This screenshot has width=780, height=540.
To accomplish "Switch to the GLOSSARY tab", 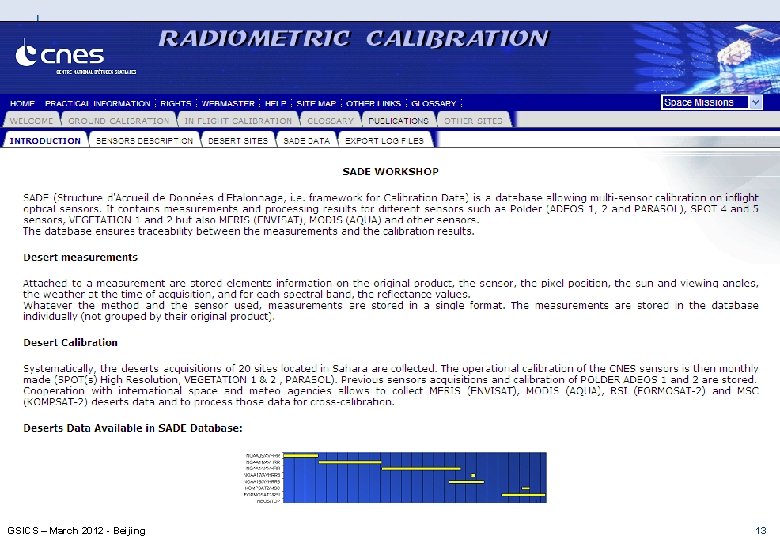I will click(x=330, y=121).
